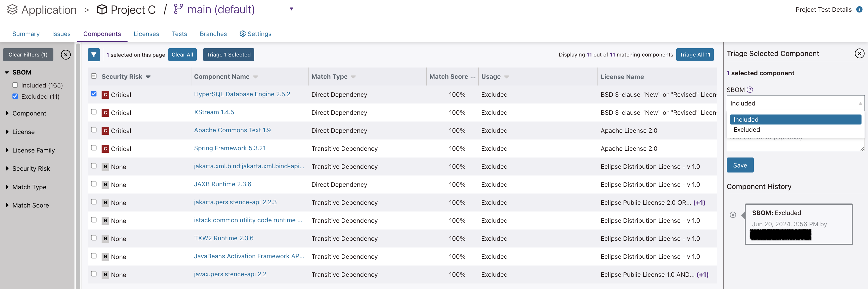868x289 pixels.
Task: Open the Licenses tab
Action: pyautogui.click(x=146, y=34)
